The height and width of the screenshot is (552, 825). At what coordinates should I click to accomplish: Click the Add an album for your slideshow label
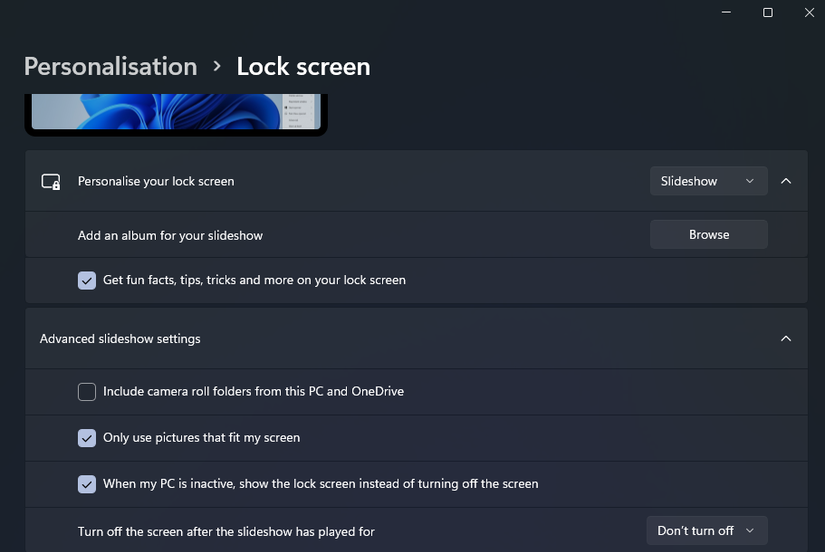(x=170, y=236)
